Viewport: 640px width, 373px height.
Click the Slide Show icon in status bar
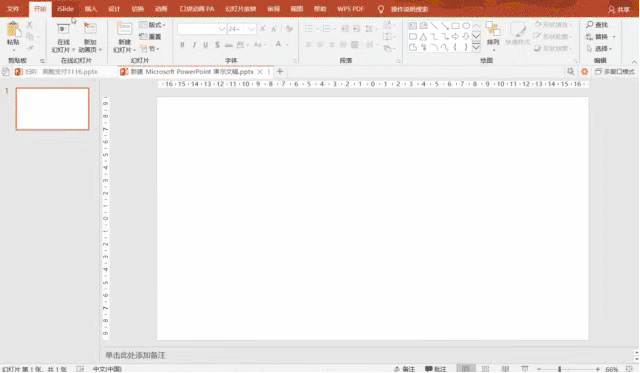(524, 369)
